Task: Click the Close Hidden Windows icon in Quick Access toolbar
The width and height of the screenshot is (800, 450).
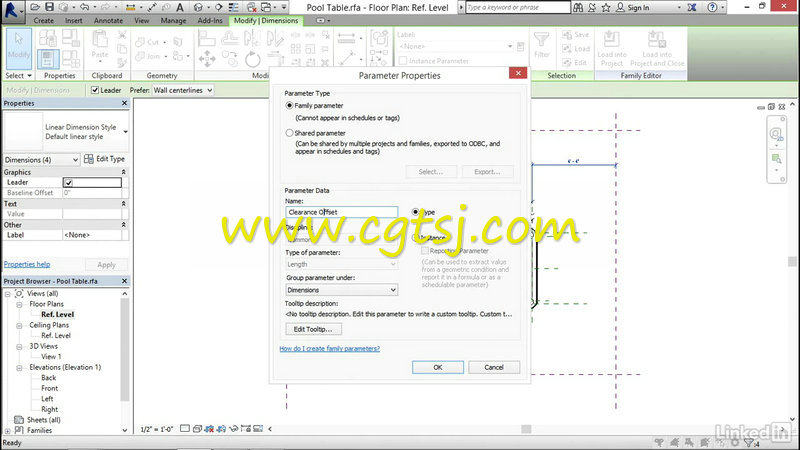Action: click(252, 7)
